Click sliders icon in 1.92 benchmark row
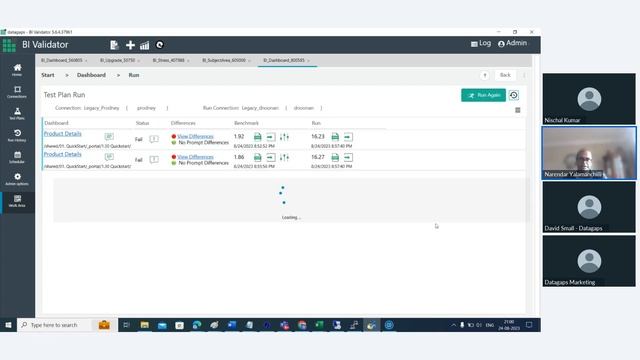This screenshot has height=360, width=640. click(284, 137)
